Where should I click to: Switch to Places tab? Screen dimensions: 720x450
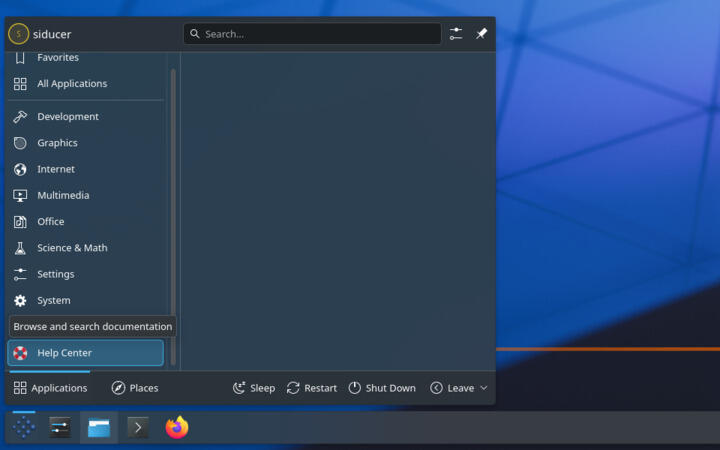[x=135, y=388]
